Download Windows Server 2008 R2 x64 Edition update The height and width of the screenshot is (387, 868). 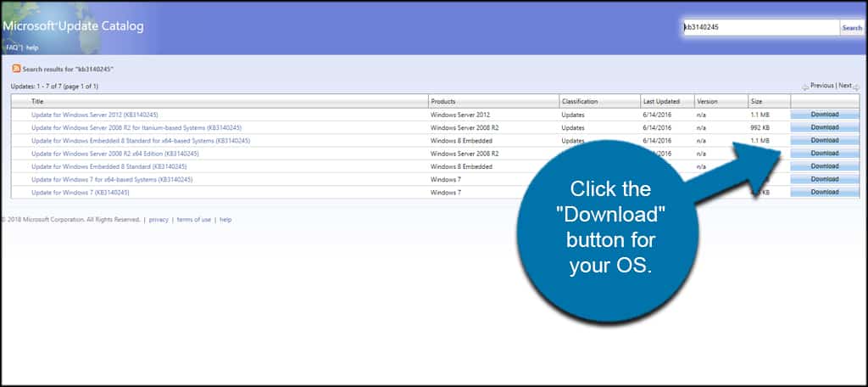click(825, 154)
